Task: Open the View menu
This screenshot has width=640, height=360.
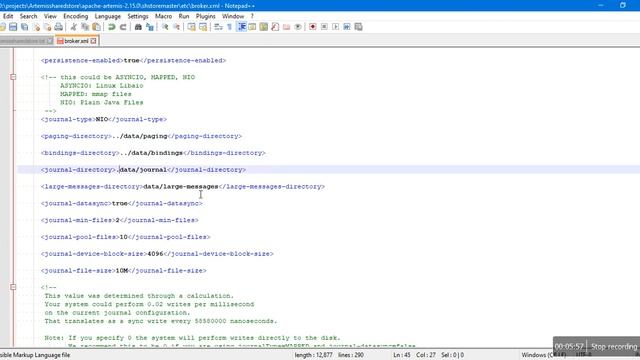Action: click(x=50, y=16)
